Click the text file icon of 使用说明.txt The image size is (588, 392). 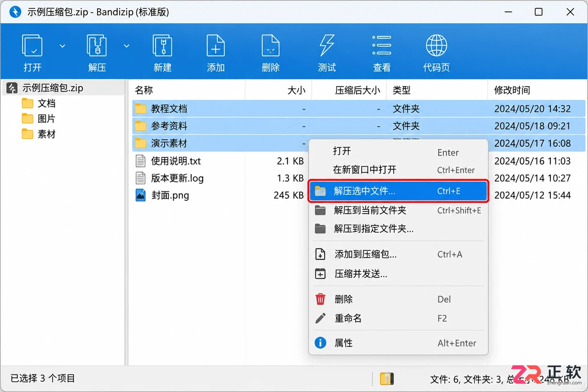tap(140, 161)
